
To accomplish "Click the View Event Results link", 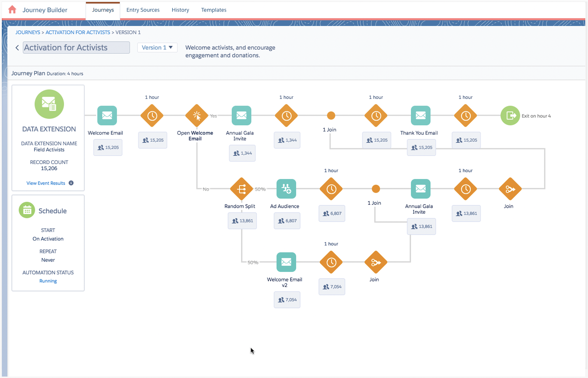I will pyautogui.click(x=46, y=183).
